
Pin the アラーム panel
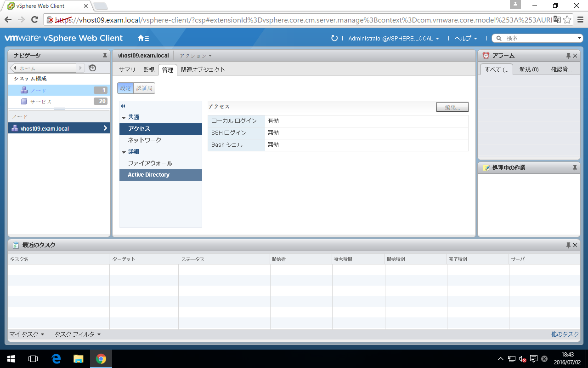(568, 56)
